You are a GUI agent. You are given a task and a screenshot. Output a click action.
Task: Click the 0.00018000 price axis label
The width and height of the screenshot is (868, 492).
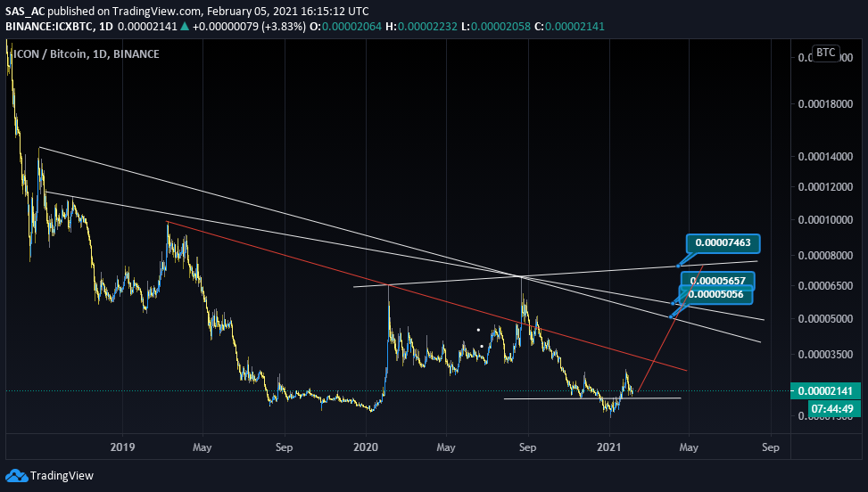pos(825,104)
